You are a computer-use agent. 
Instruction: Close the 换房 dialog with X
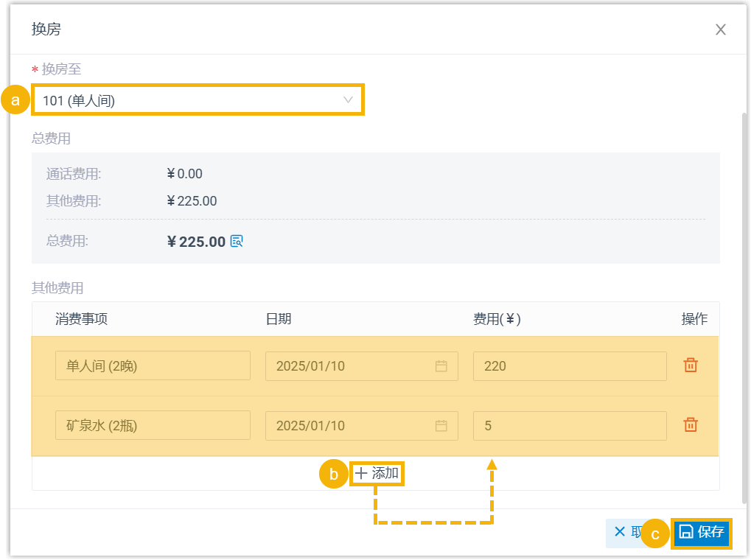[721, 29]
